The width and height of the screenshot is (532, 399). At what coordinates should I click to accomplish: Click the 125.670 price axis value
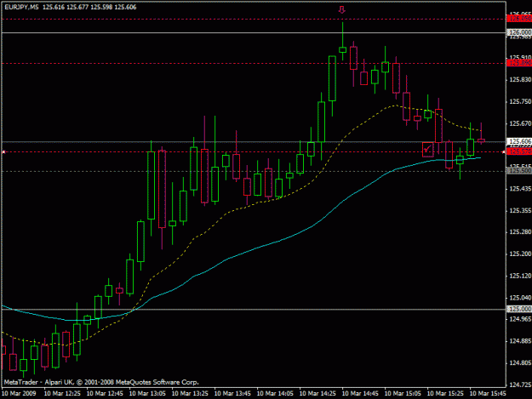click(x=520, y=123)
